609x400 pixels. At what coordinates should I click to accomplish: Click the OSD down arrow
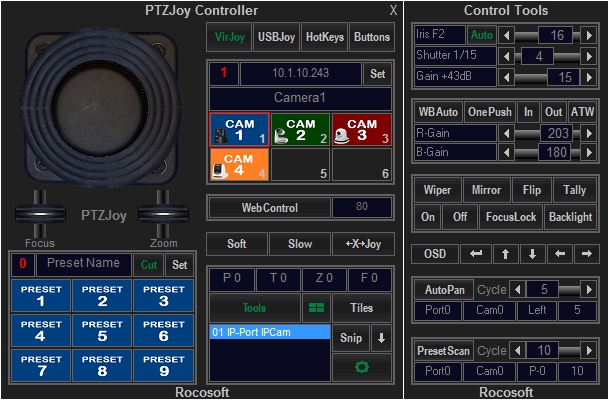coord(532,254)
